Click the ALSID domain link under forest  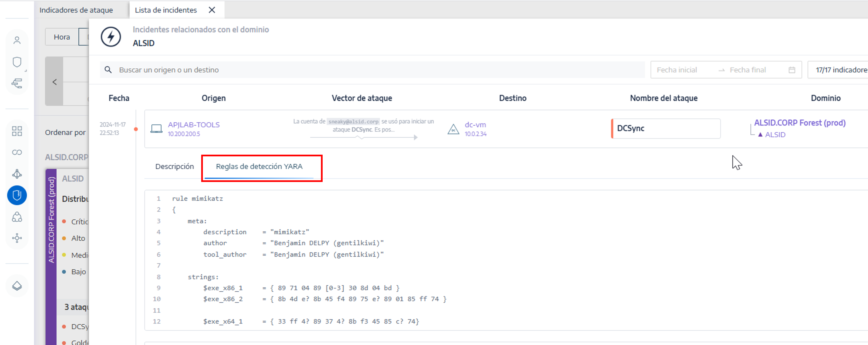[x=775, y=134]
